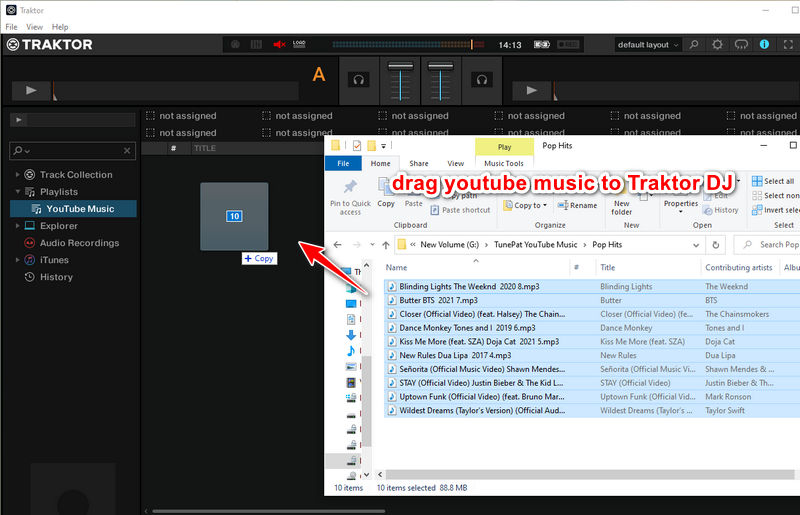Image resolution: width=800 pixels, height=515 pixels.
Task: Switch to Explorer View ribbon tab
Action: [456, 163]
